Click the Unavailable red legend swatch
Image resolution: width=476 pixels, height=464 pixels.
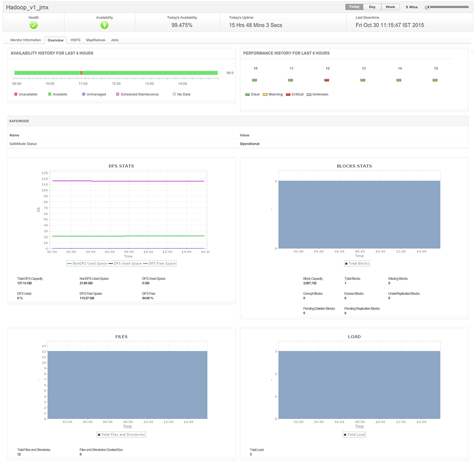pos(16,94)
